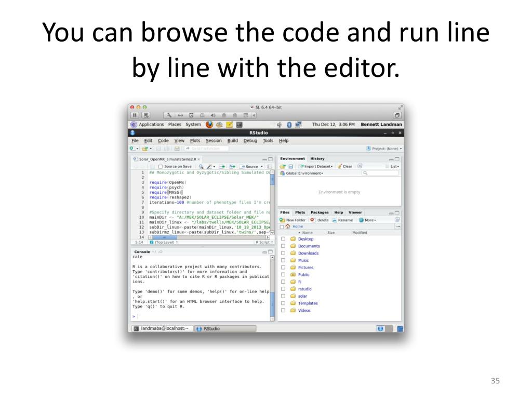Screen dimensions: 532x399
Task: Switch to the Packages tab
Action: coord(320,212)
